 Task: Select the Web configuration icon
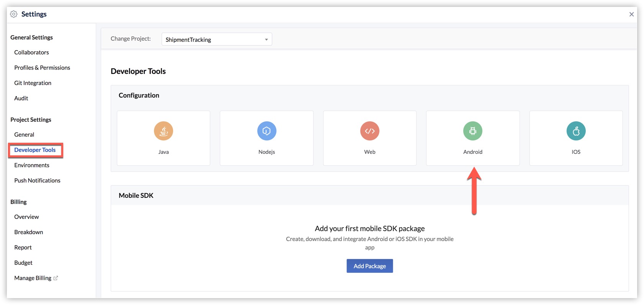coord(369,131)
